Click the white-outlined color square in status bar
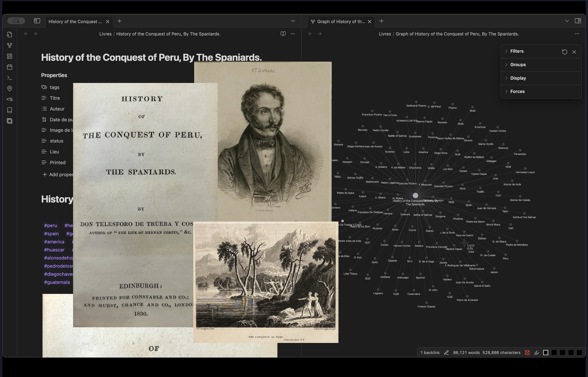The image size is (588, 377). [x=545, y=353]
